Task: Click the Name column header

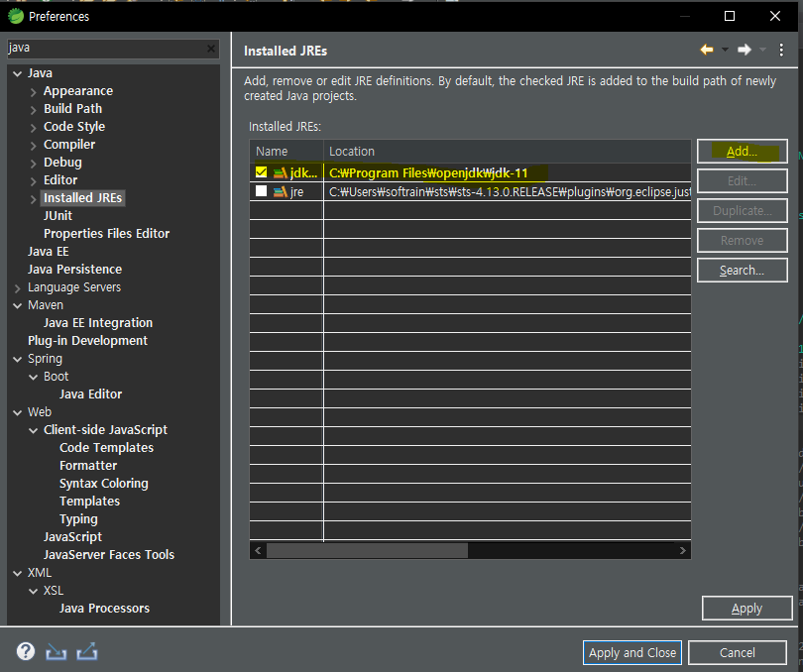Action: (287, 152)
